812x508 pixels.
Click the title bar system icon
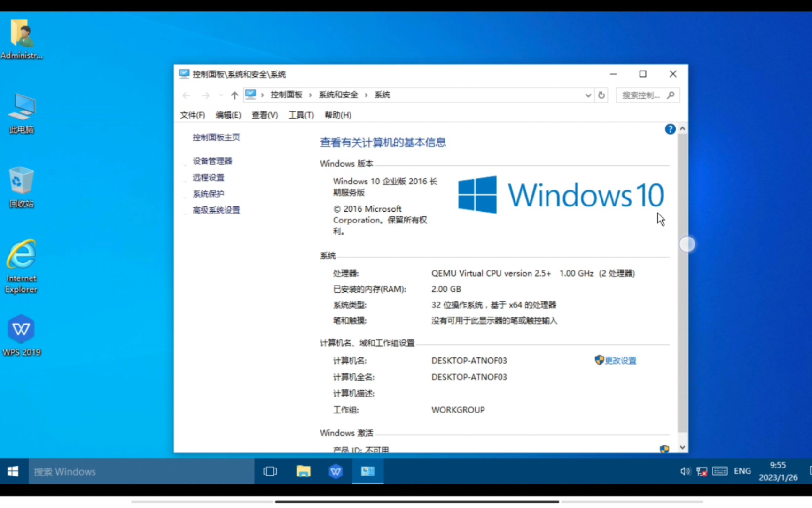click(x=184, y=74)
